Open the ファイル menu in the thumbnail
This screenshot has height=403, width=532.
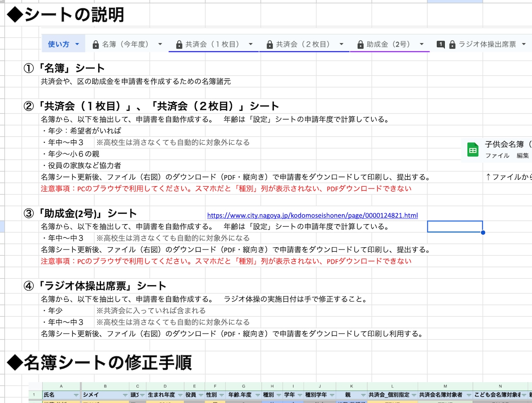(x=497, y=155)
